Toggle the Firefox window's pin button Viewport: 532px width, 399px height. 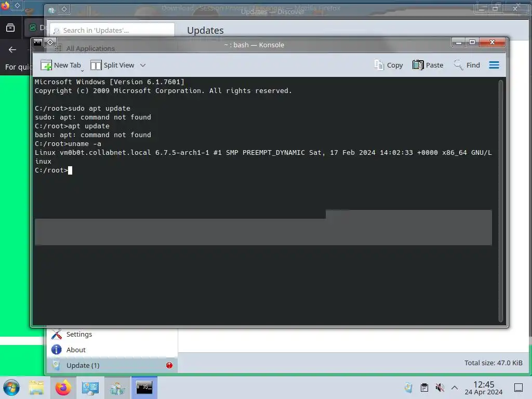click(17, 5)
